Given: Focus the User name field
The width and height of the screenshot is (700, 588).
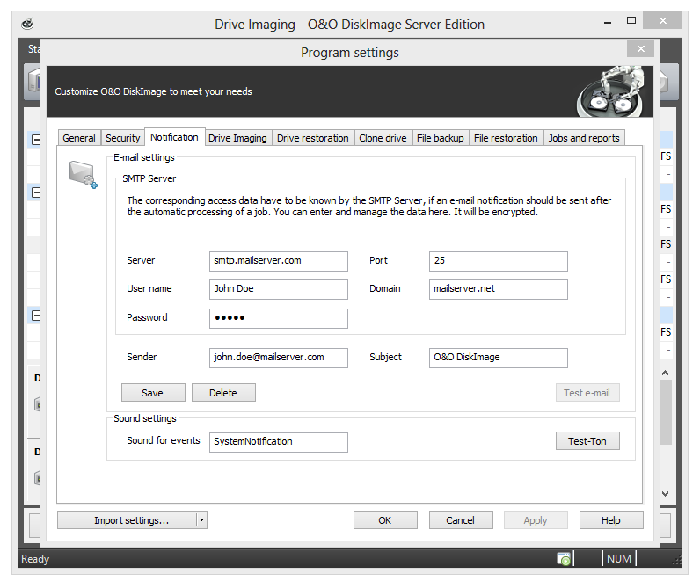Looking at the screenshot, I should coord(279,289).
